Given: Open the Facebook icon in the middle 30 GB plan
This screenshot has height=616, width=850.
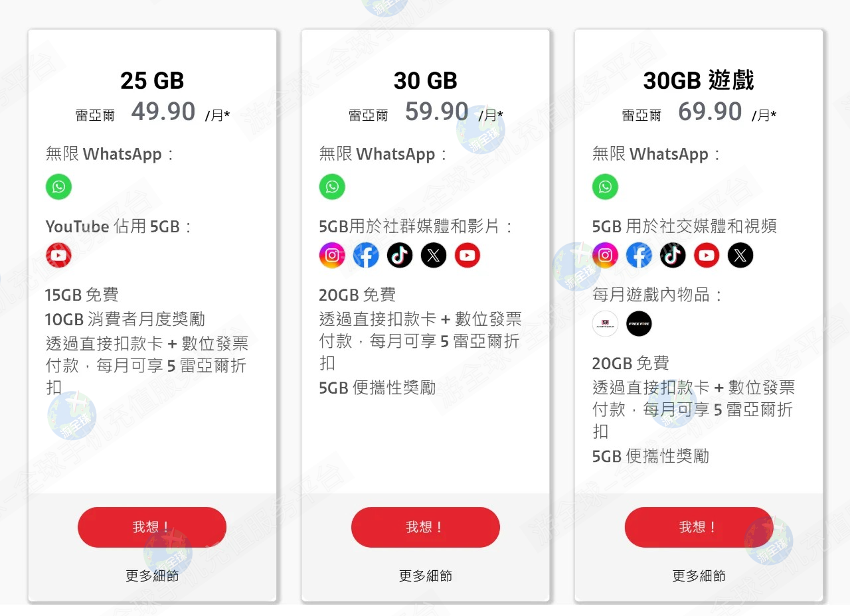Looking at the screenshot, I should pos(366,256).
